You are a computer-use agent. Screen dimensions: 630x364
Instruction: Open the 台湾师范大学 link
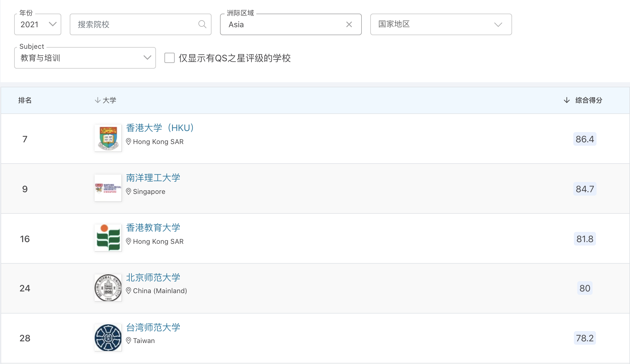point(153,327)
